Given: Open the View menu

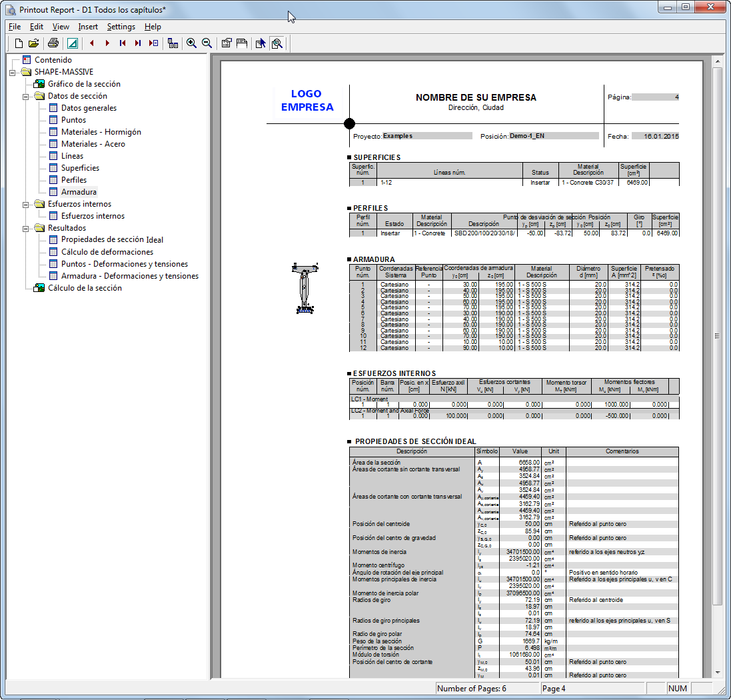Looking at the screenshot, I should click(x=61, y=27).
